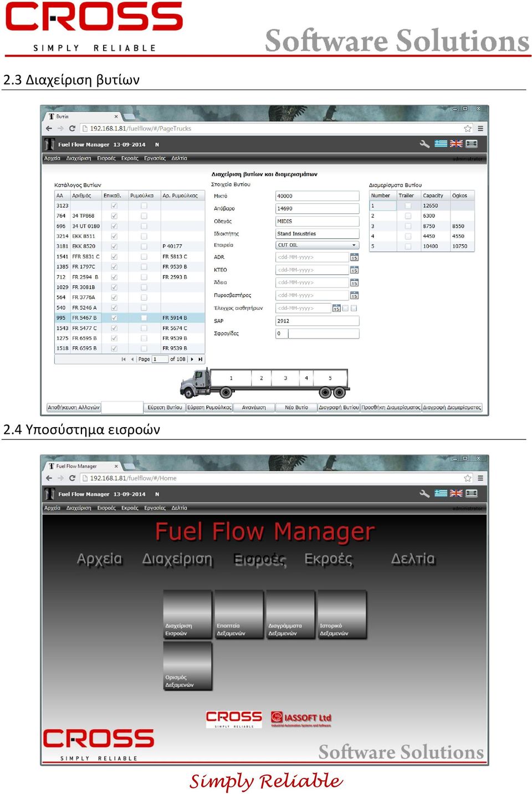The image size is (532, 794).
Task: Toggle Trailer checkbox for compartment 5
Action: 408,247
